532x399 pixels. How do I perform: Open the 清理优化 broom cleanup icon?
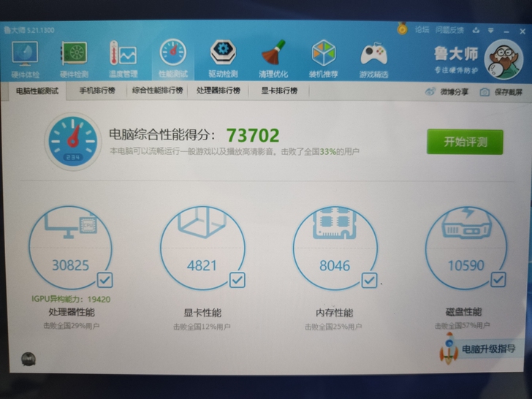[273, 57]
